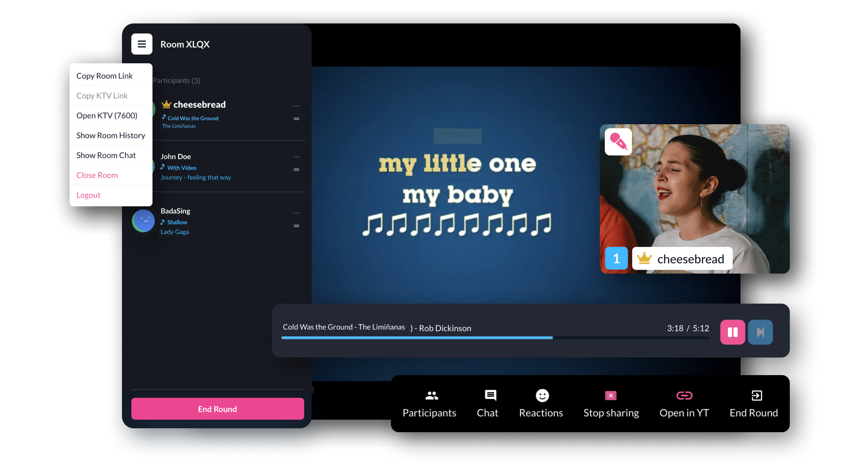Screen dimensions: 868x465
Task: Click Journey - feeling that way
Action: (x=195, y=177)
